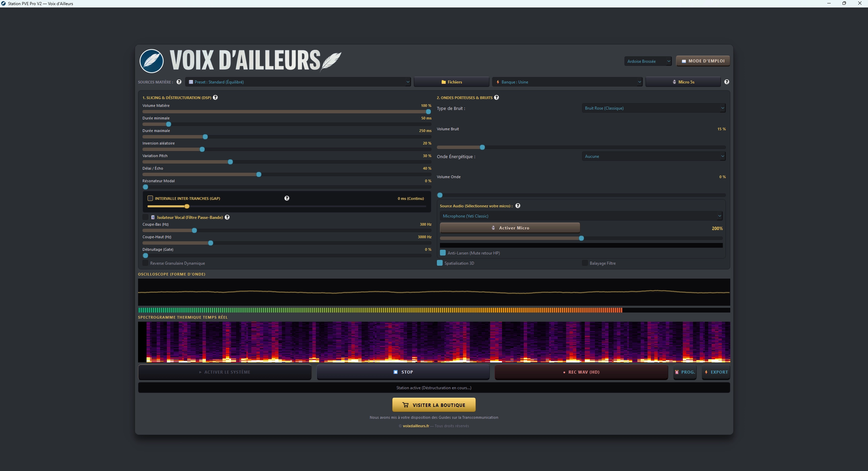Open Microphone (Yeti Classic) source dropdown
This screenshot has width=868, height=471.
click(581, 216)
